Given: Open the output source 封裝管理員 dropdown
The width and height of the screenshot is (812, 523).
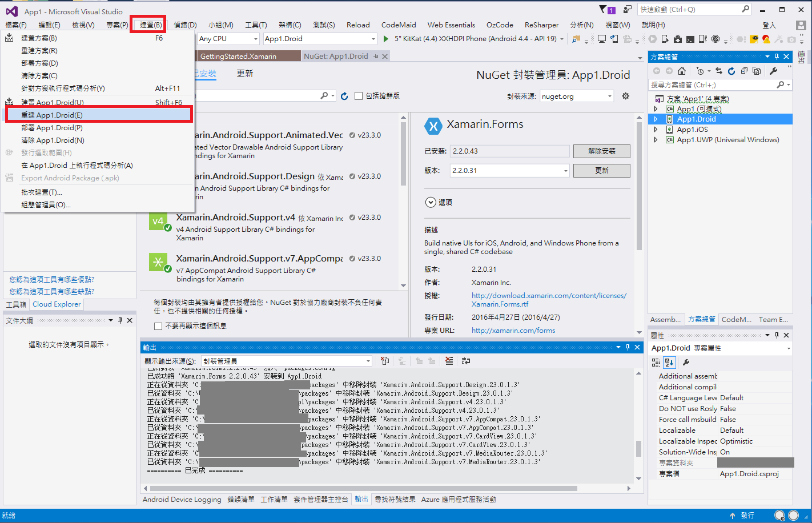Looking at the screenshot, I should (287, 361).
